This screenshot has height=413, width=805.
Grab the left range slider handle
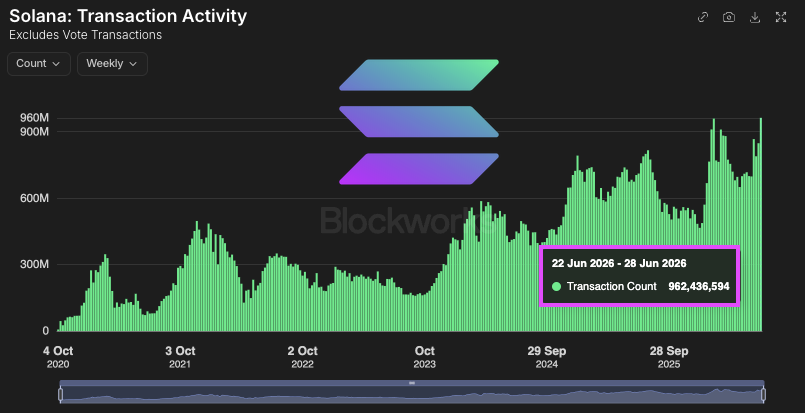click(x=61, y=395)
